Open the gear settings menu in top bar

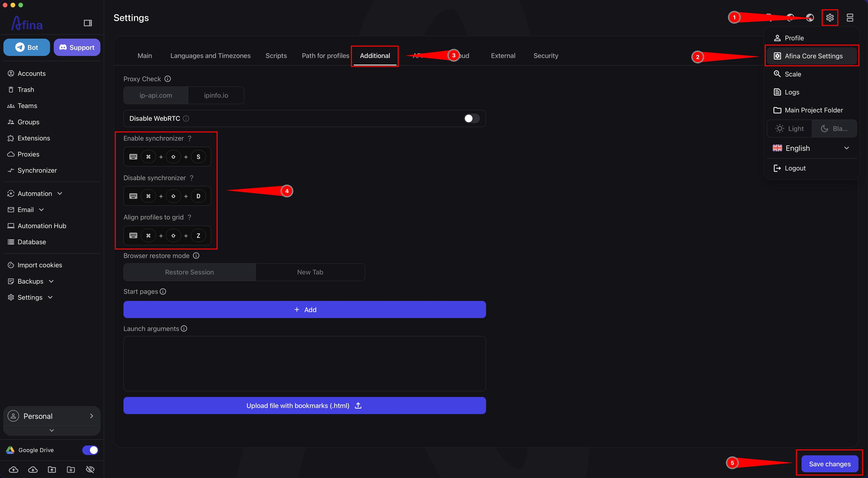tap(830, 18)
